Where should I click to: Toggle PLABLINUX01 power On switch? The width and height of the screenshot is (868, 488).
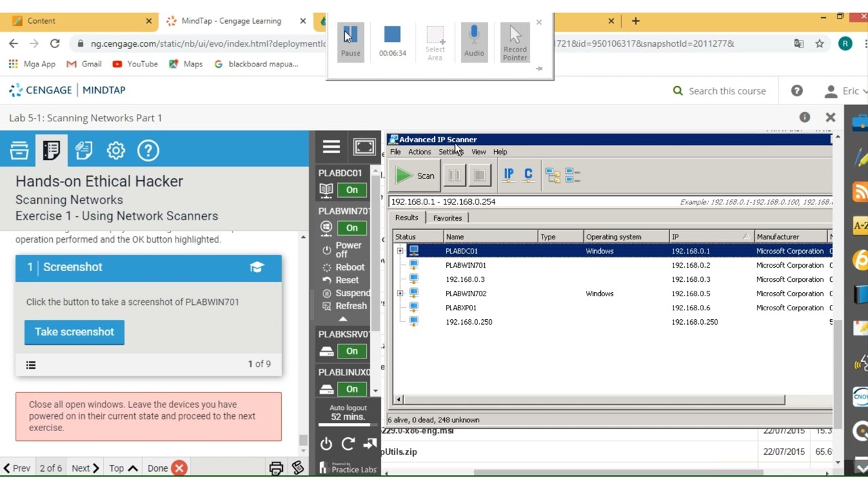[352, 389]
